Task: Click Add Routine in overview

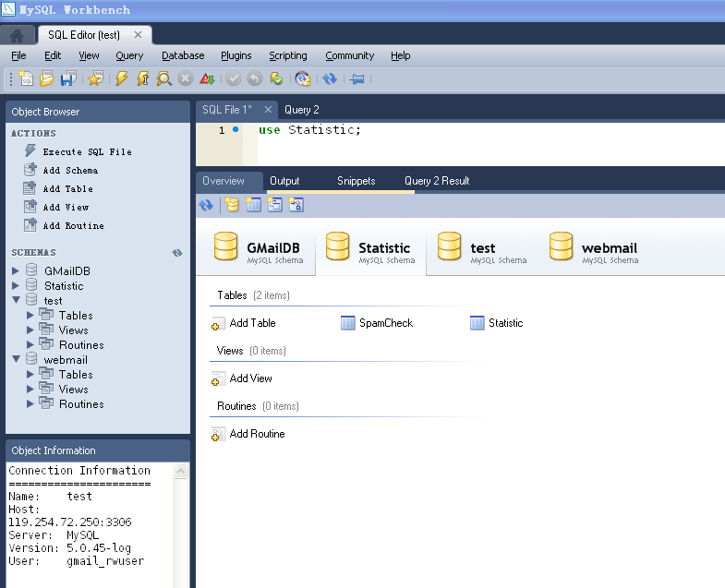Action: click(x=256, y=434)
